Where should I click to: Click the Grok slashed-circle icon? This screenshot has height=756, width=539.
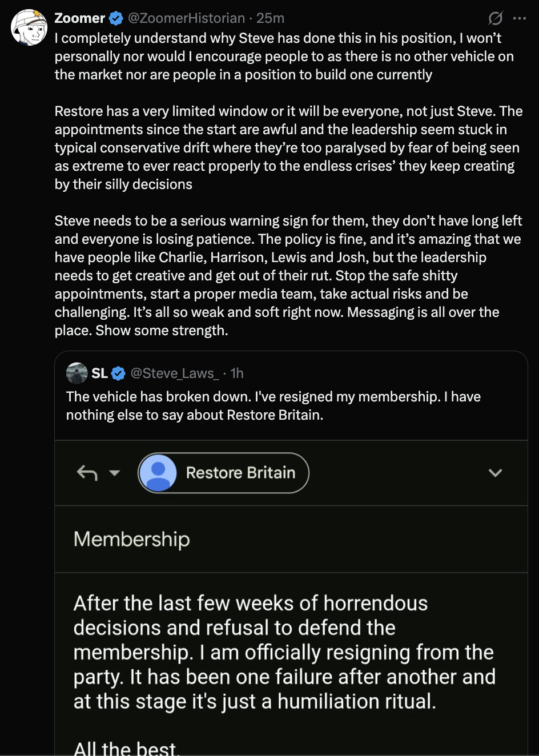point(495,19)
